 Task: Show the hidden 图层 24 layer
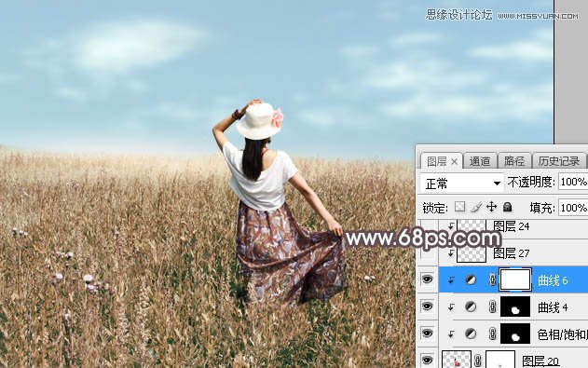(427, 226)
